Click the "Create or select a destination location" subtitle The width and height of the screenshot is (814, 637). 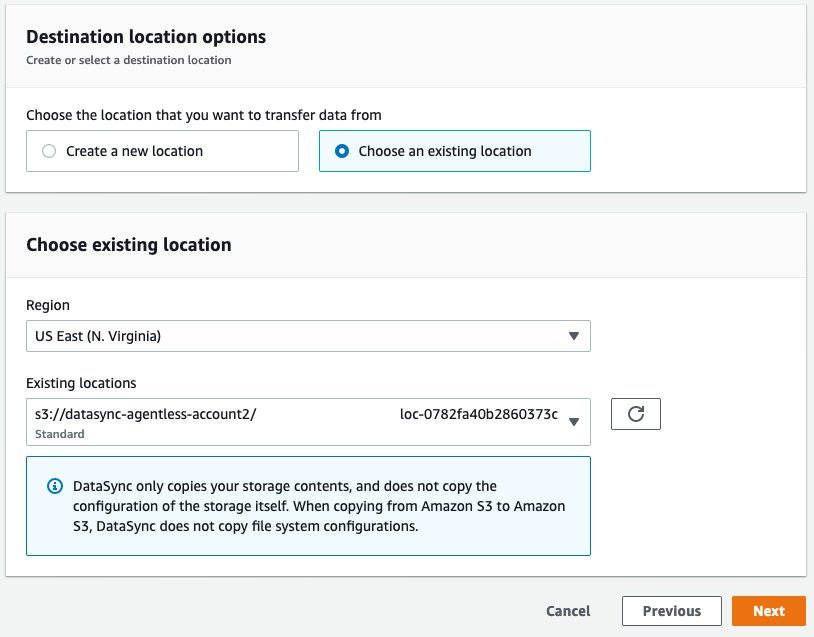click(128, 60)
